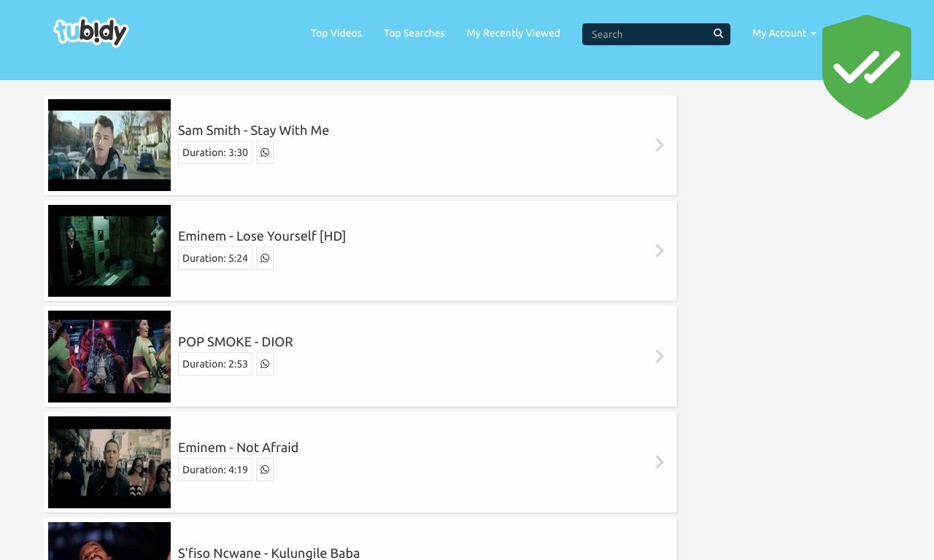Open Sam Smith - Stay With Me

(253, 131)
